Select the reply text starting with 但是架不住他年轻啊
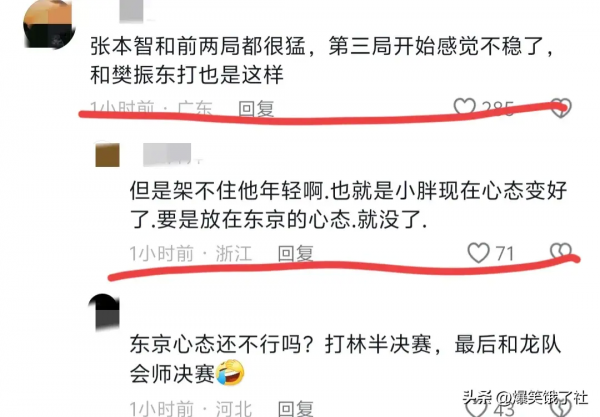This screenshot has height=417, width=600. pyautogui.click(x=348, y=205)
